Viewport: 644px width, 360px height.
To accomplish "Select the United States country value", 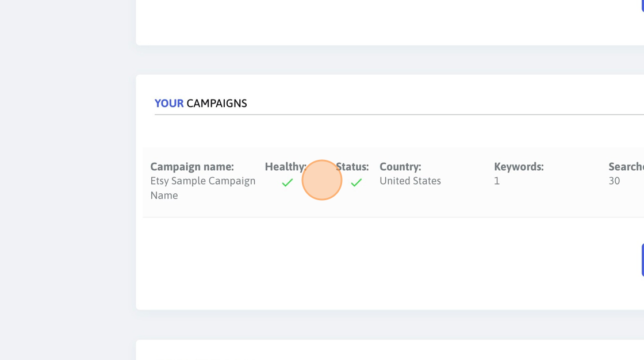I will [410, 181].
